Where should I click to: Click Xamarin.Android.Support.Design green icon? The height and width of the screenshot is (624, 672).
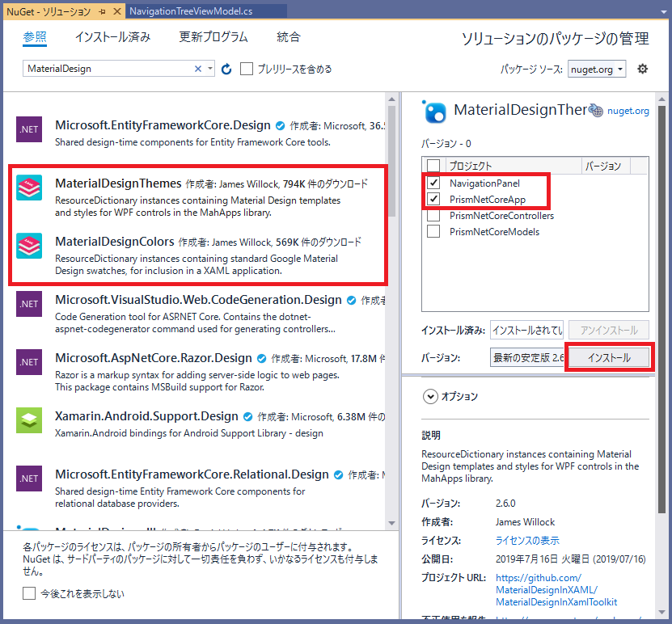pyautogui.click(x=29, y=420)
